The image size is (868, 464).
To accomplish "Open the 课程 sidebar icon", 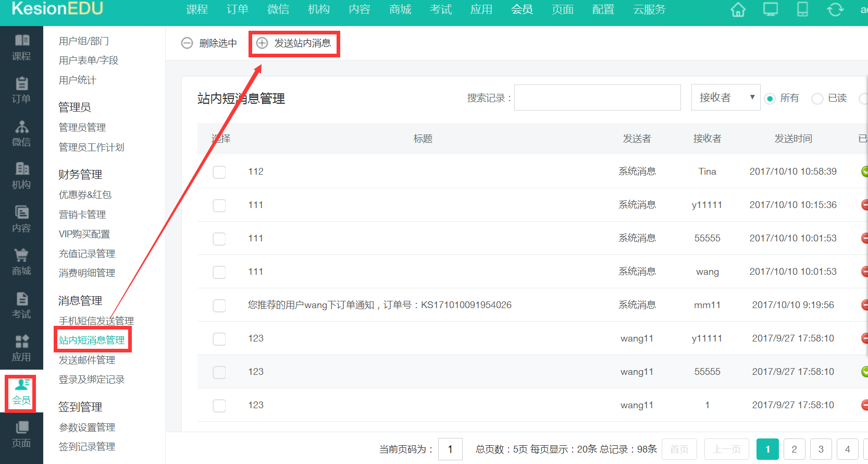I will [21, 47].
